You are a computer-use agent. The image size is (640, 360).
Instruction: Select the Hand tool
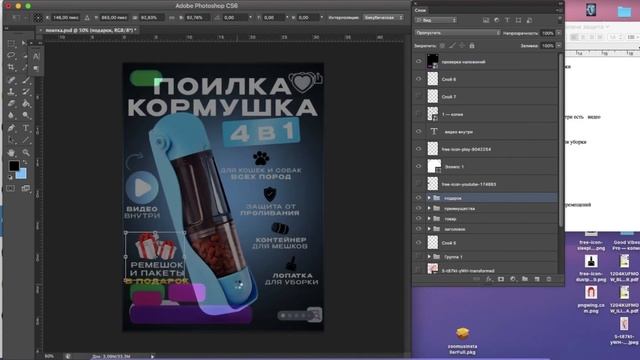click(x=11, y=153)
